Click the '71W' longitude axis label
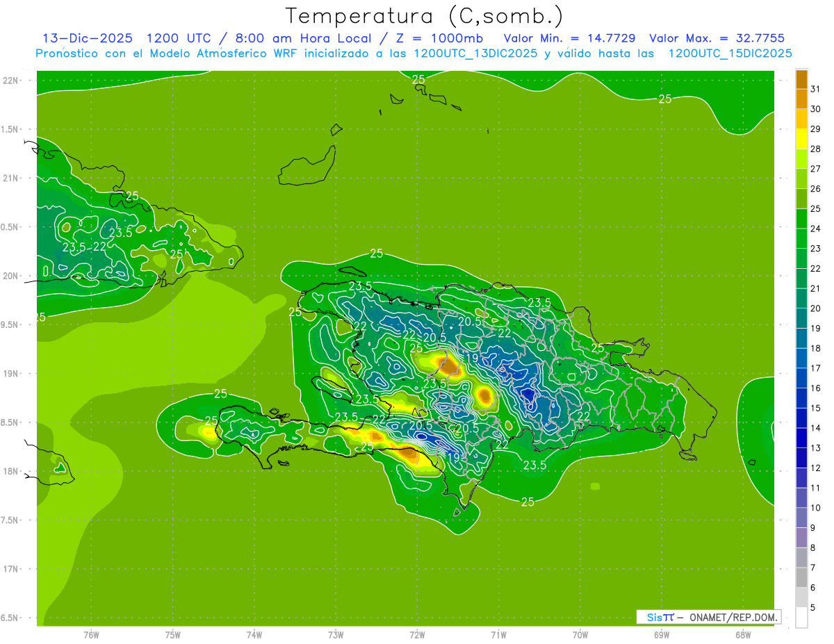The image size is (834, 644). pyautogui.click(x=499, y=634)
